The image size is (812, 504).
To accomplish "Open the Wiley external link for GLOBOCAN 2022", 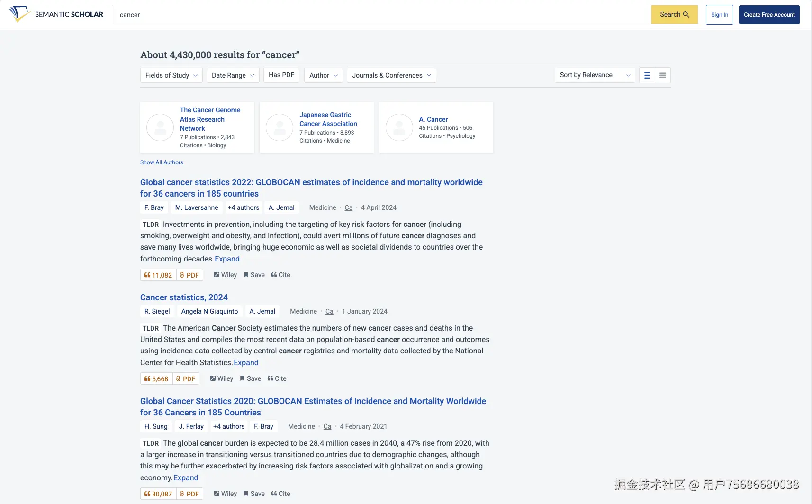I will tap(225, 275).
